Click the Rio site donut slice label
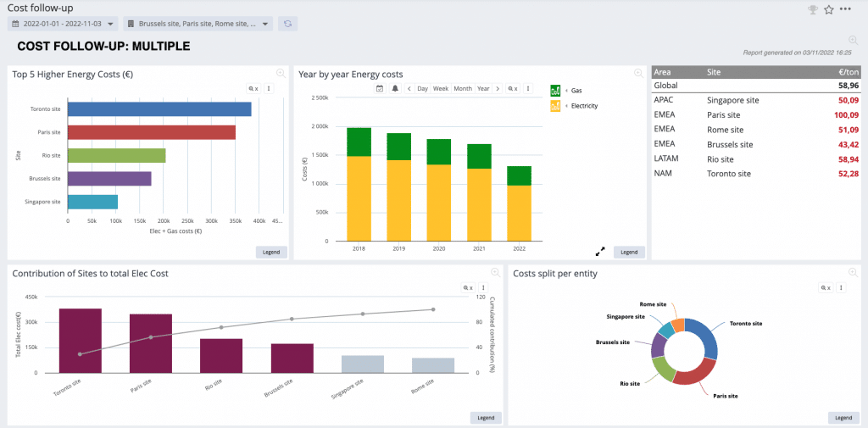Viewport: 868px width, 428px height. [x=630, y=383]
